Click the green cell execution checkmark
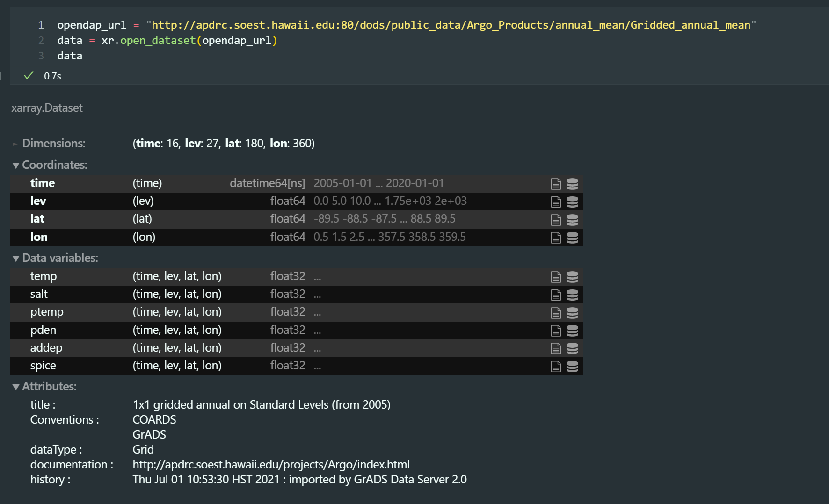The width and height of the screenshot is (829, 504). click(x=29, y=75)
